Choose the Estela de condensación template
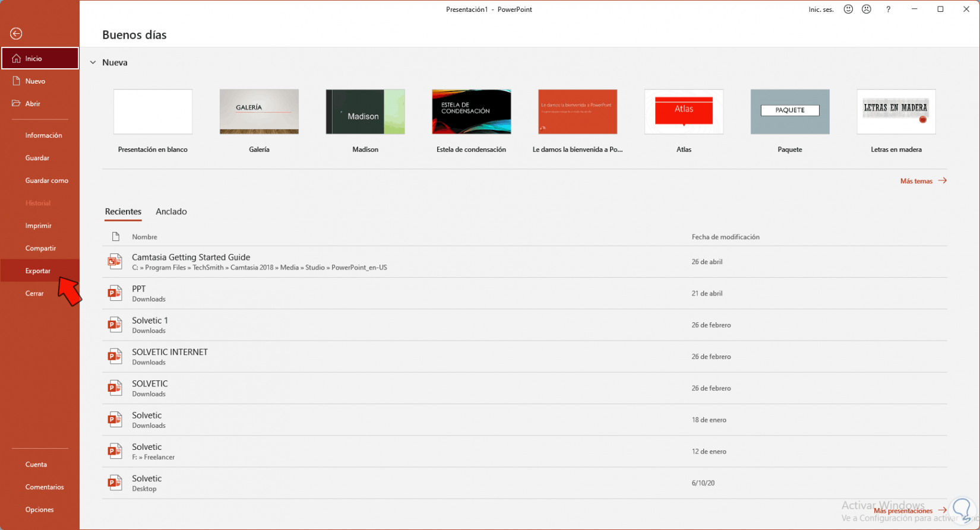Viewport: 980px width, 530px height. tap(472, 112)
